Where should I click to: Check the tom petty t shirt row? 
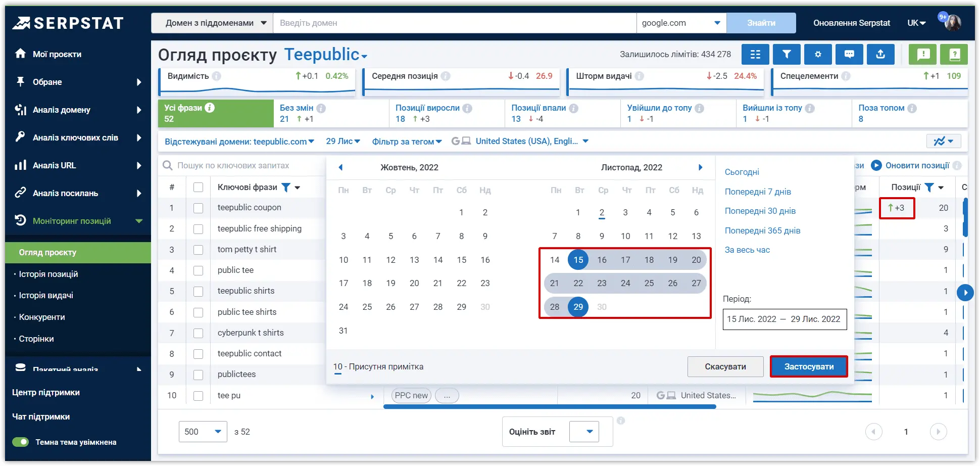199,250
